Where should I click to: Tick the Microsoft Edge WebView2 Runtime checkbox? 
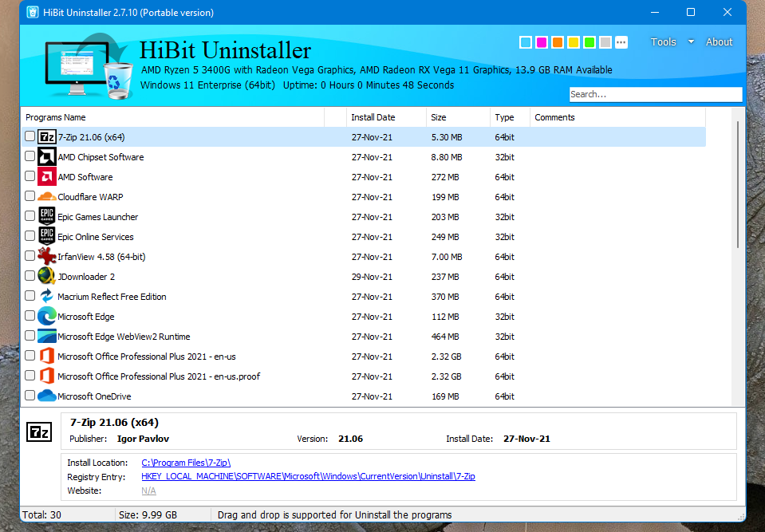[x=30, y=336]
